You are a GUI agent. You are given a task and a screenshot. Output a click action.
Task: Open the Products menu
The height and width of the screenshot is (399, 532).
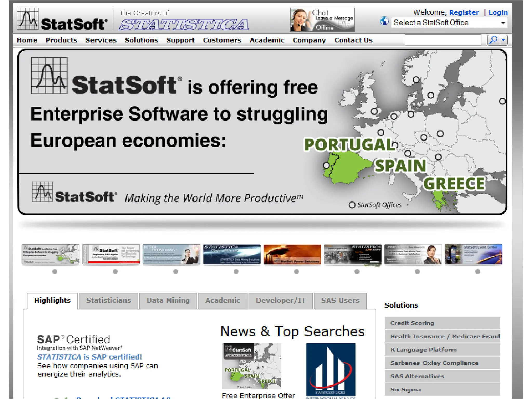pyautogui.click(x=61, y=40)
